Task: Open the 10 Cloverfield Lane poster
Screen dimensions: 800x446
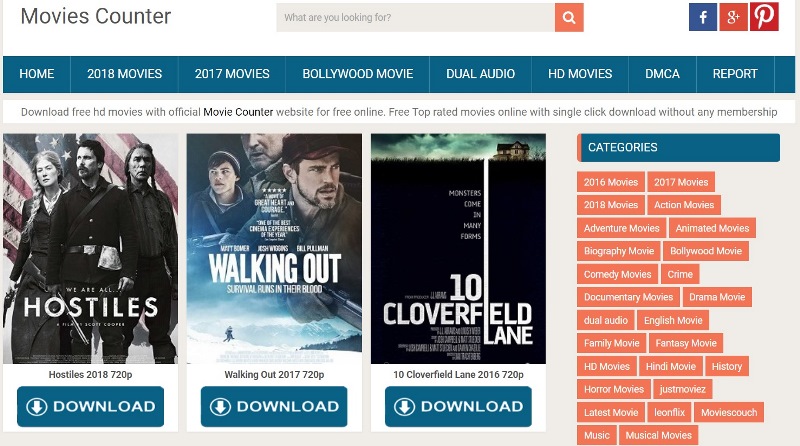Action: click(458, 249)
